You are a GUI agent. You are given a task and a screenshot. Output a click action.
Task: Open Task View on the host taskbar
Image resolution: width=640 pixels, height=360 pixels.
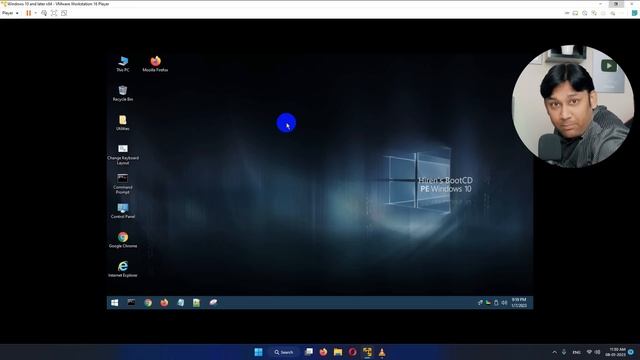click(x=309, y=352)
